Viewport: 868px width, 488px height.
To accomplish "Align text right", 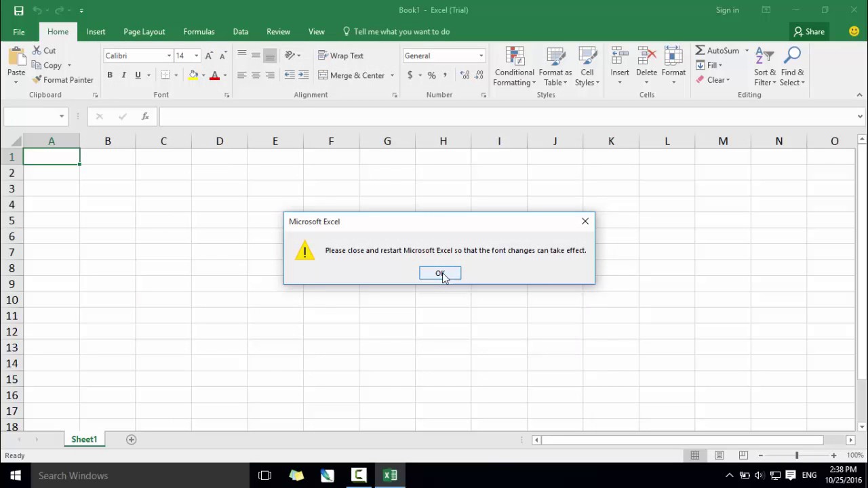I will 270,75.
